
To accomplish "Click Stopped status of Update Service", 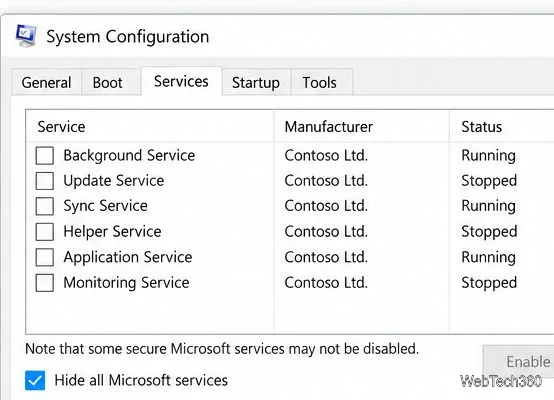I will [489, 181].
